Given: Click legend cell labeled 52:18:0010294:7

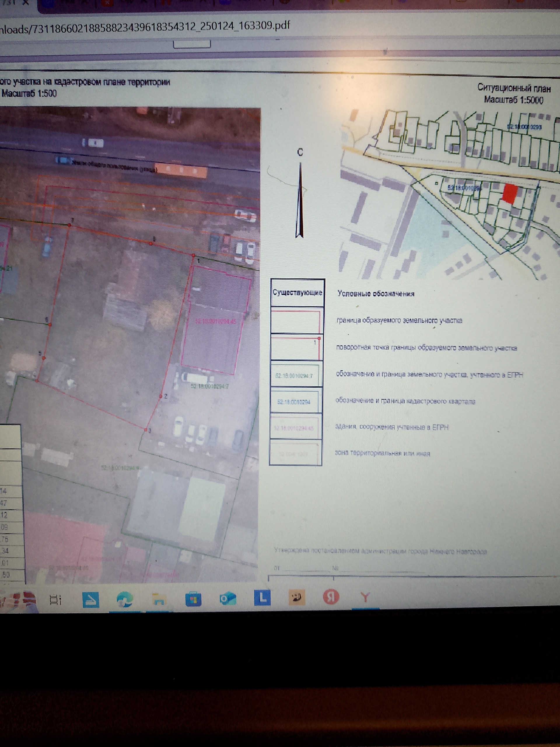Looking at the screenshot, I should tap(295, 375).
